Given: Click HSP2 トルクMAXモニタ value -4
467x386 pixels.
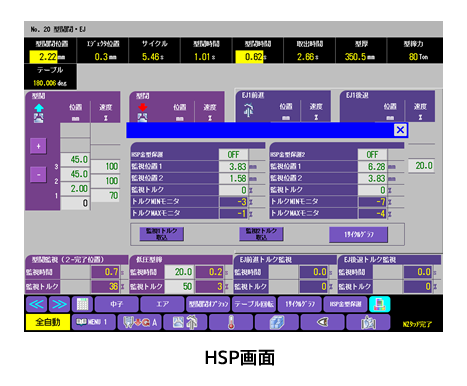Looking at the screenshot, I should click(x=372, y=213).
